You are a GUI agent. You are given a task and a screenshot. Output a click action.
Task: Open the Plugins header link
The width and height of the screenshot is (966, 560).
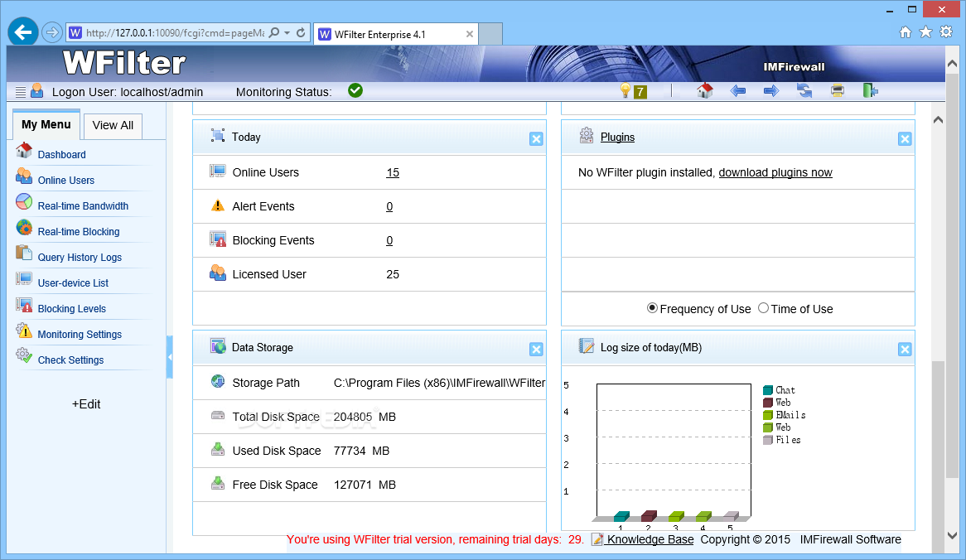[x=617, y=137]
